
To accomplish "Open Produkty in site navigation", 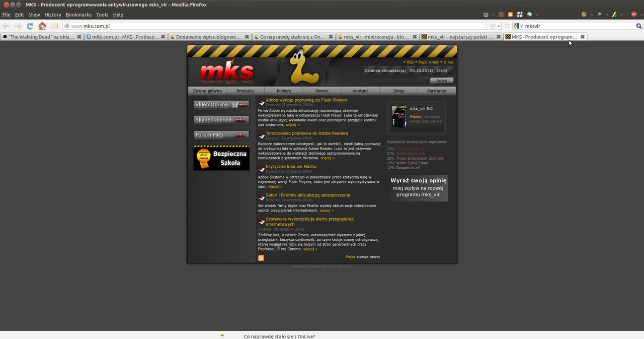I will tap(246, 91).
